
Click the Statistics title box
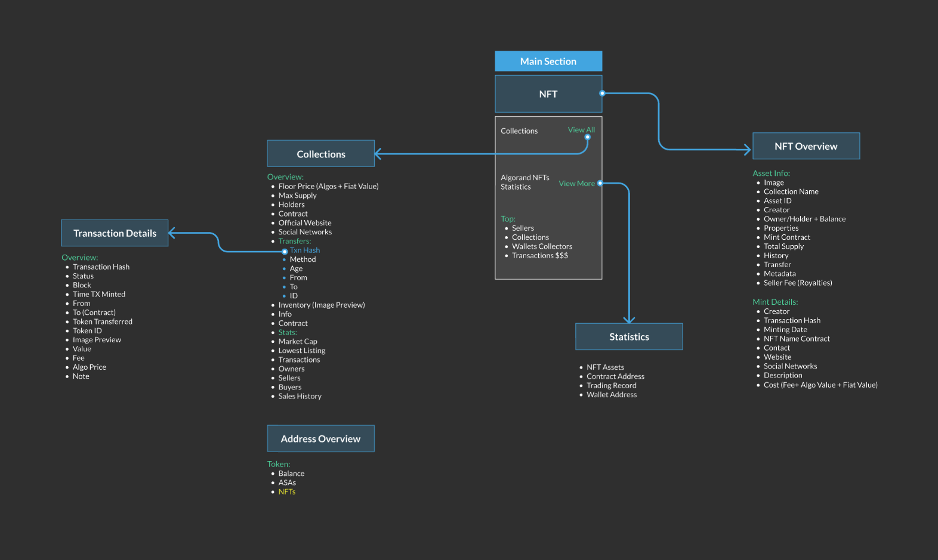[x=629, y=337]
